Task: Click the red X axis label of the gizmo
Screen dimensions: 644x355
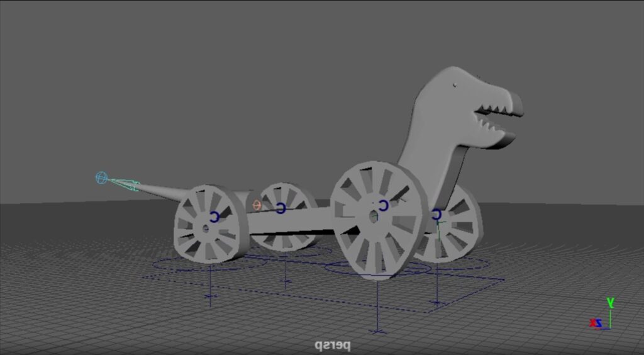Action: coord(593,324)
